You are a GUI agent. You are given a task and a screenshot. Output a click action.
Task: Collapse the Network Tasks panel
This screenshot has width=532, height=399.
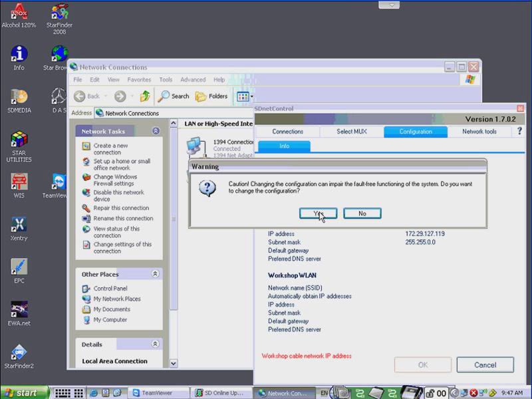tap(156, 132)
